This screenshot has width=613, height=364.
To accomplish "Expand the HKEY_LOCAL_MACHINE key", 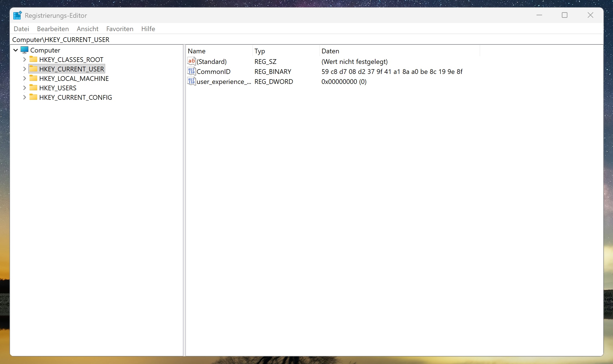I will tap(24, 78).
